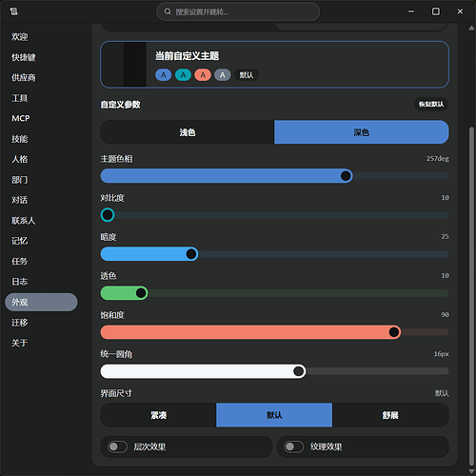Click the 恢复默认 reset button
This screenshot has height=476, width=476.
tap(431, 104)
